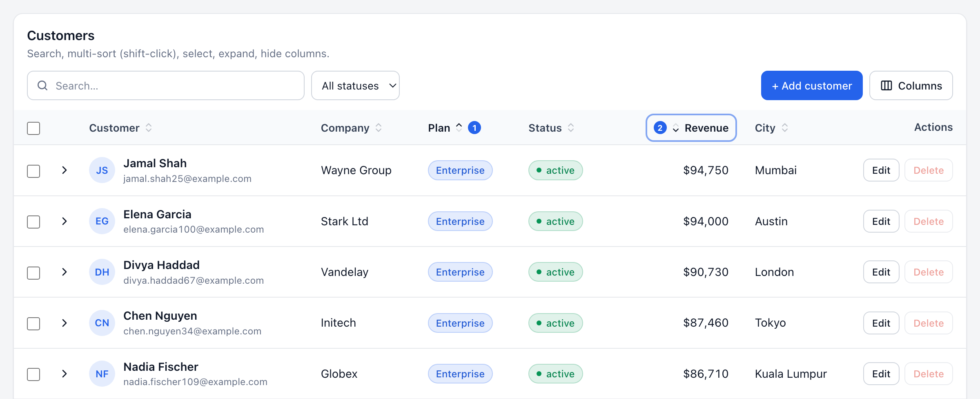Edit the Nadia Fischer record
The height and width of the screenshot is (399, 980).
(x=881, y=374)
